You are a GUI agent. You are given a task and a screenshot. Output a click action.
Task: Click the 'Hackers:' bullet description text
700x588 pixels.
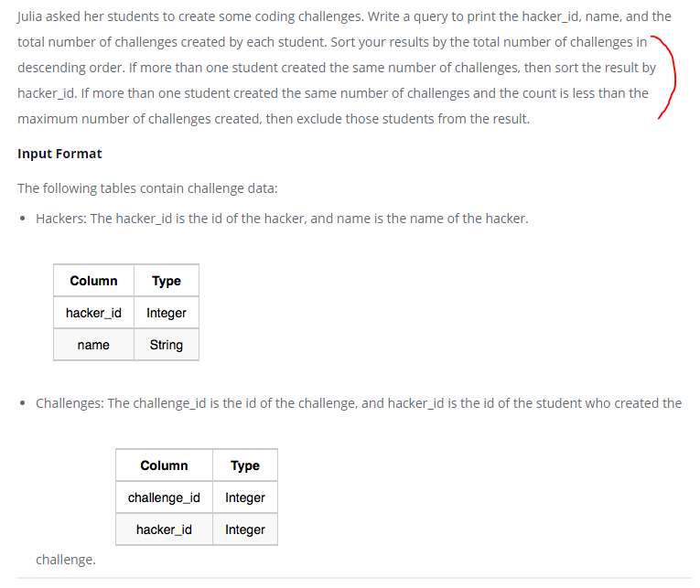pyautogui.click(x=282, y=219)
